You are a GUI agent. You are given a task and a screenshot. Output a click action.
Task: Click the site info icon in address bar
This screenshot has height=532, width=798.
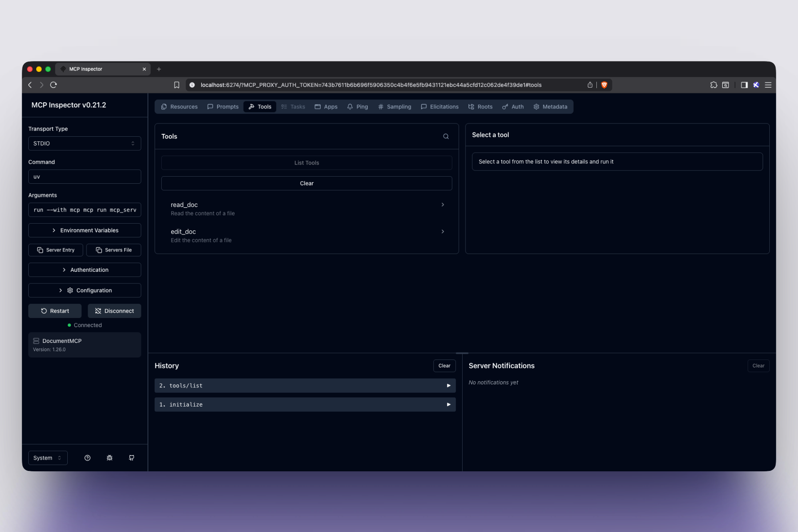tap(192, 85)
